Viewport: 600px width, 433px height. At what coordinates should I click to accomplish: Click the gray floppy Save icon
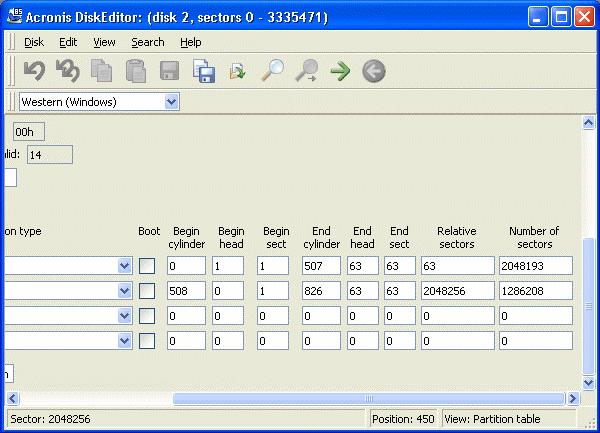click(170, 71)
